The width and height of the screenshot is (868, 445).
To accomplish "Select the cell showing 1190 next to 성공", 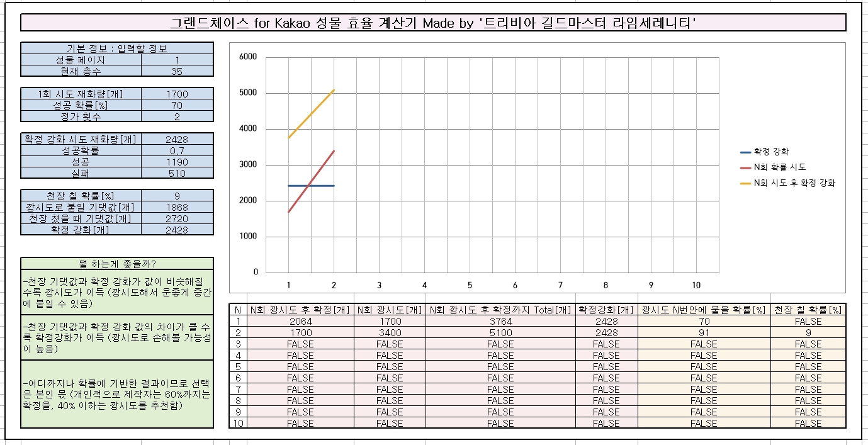I will tap(178, 162).
